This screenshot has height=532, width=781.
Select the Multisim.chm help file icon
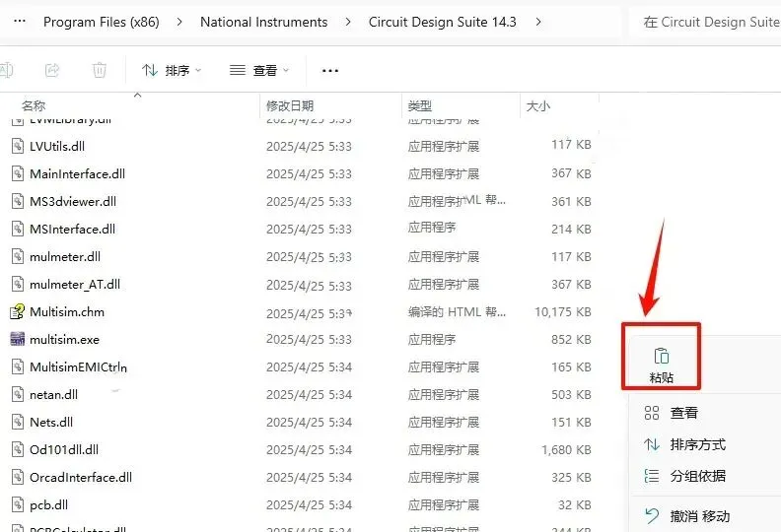[x=18, y=311]
